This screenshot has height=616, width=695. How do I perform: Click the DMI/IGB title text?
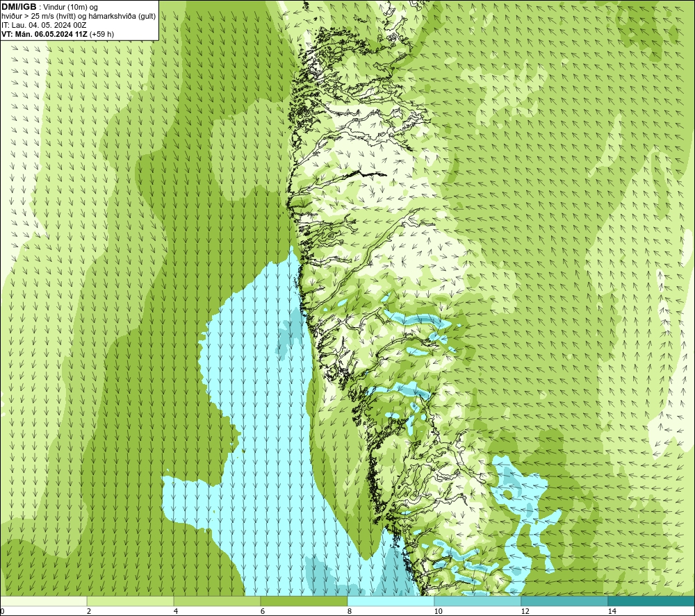click(x=19, y=7)
